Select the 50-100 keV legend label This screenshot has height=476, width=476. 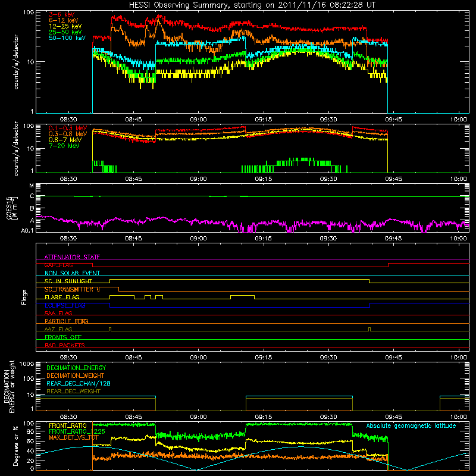pos(67,38)
